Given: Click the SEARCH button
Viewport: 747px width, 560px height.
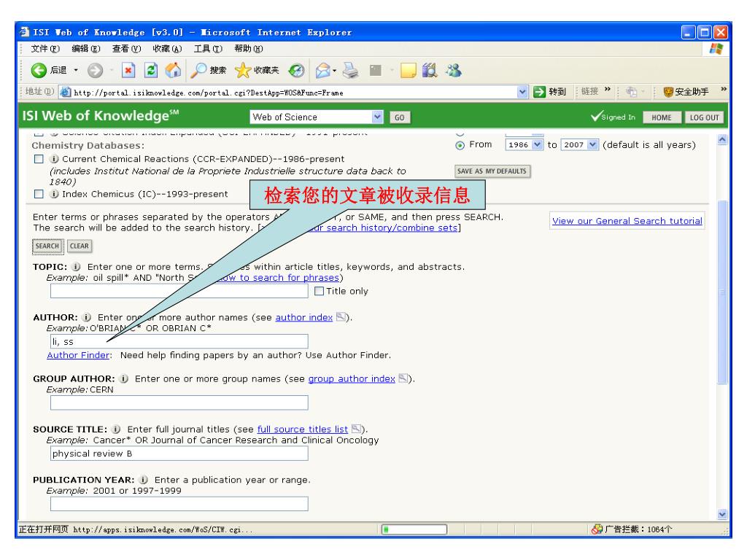Looking at the screenshot, I should coord(47,246).
